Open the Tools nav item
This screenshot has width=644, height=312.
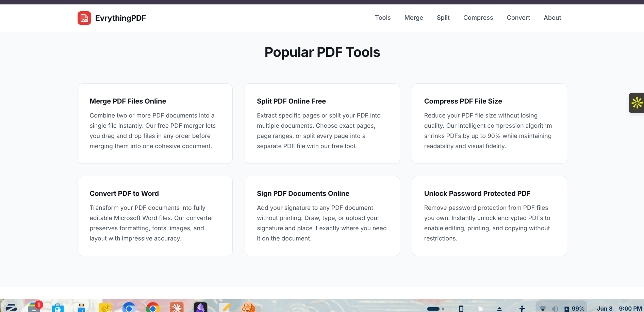click(x=383, y=18)
